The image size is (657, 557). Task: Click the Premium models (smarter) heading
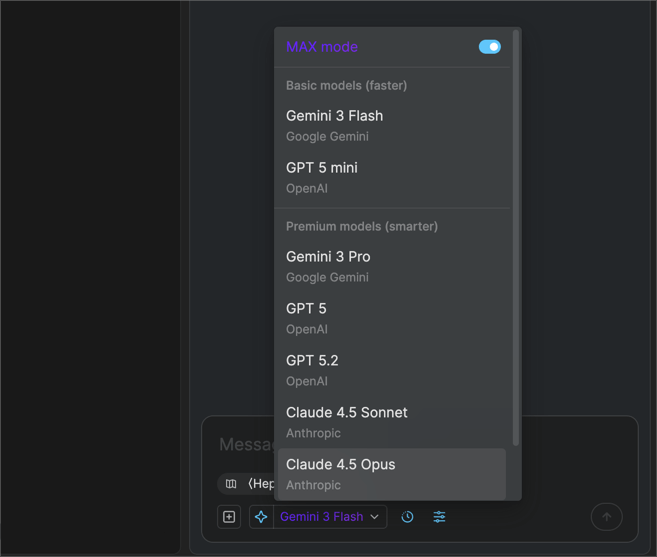click(362, 226)
